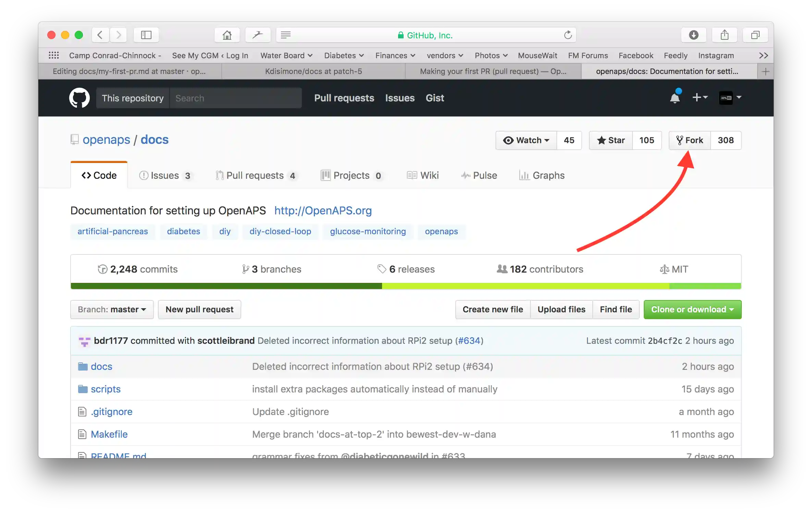Open the Clone or download dropdown
The image size is (812, 513).
coord(692,309)
